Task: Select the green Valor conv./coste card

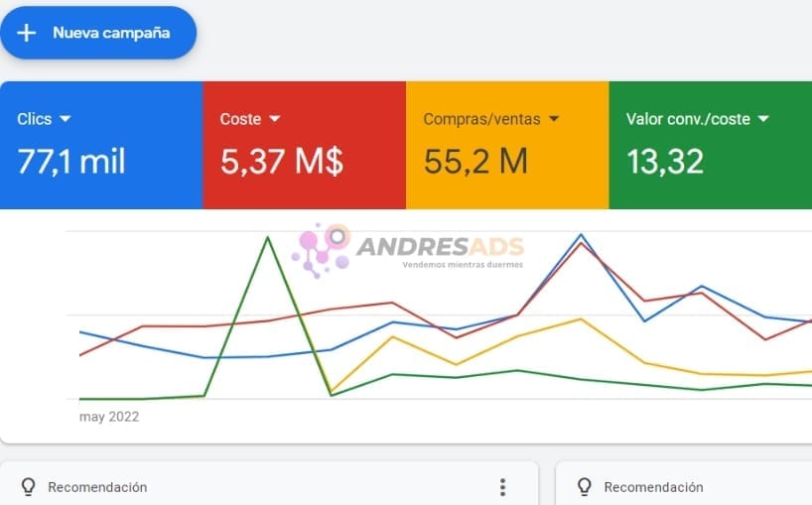Action: click(711, 146)
